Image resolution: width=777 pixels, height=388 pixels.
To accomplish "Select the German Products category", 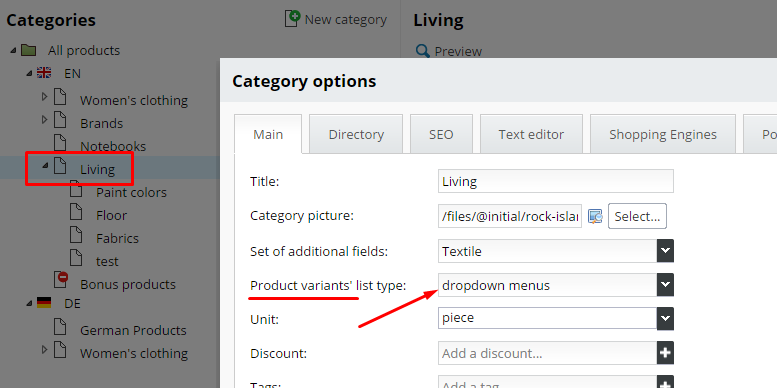I will pos(133,330).
